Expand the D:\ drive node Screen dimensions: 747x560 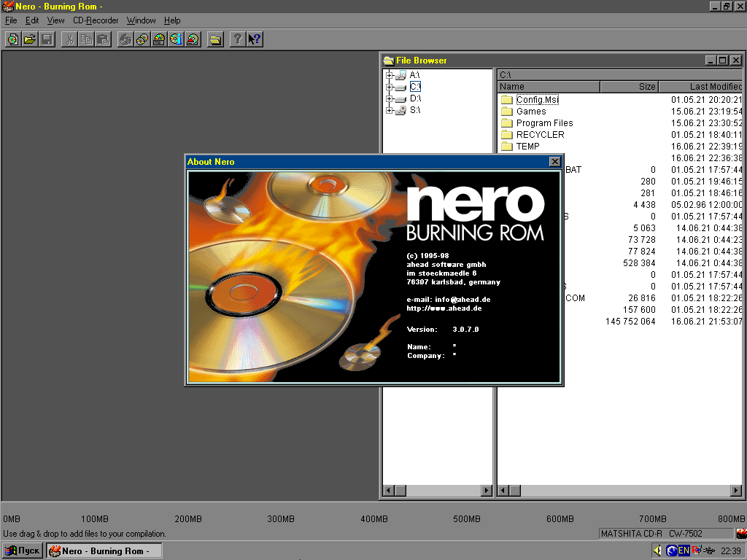point(390,98)
